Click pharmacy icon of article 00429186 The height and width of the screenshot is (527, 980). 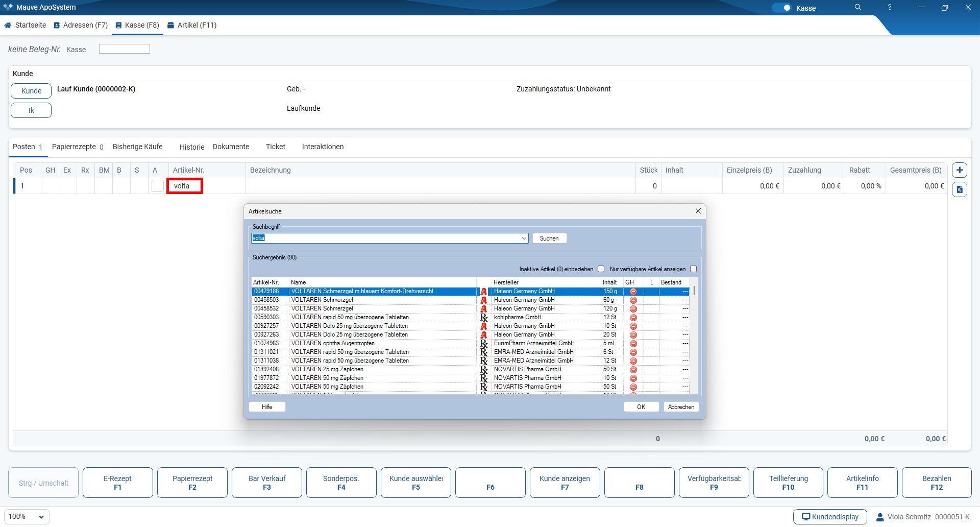click(483, 292)
